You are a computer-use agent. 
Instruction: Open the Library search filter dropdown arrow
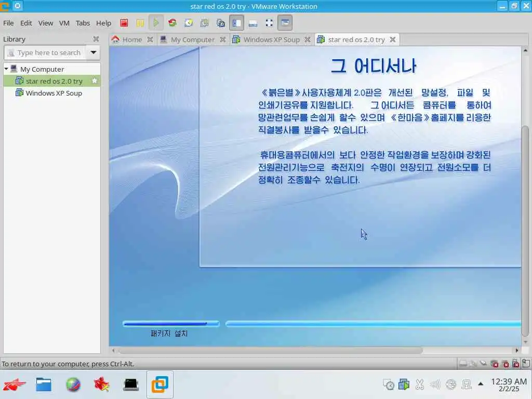(94, 52)
